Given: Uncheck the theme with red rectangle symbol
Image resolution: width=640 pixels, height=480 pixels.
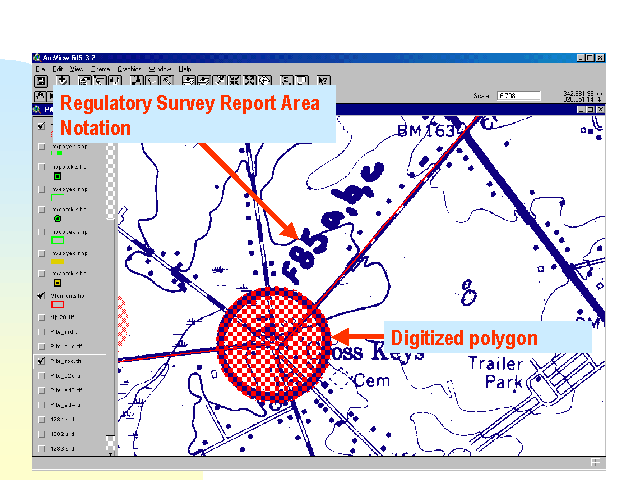Looking at the screenshot, I should pos(41,296).
